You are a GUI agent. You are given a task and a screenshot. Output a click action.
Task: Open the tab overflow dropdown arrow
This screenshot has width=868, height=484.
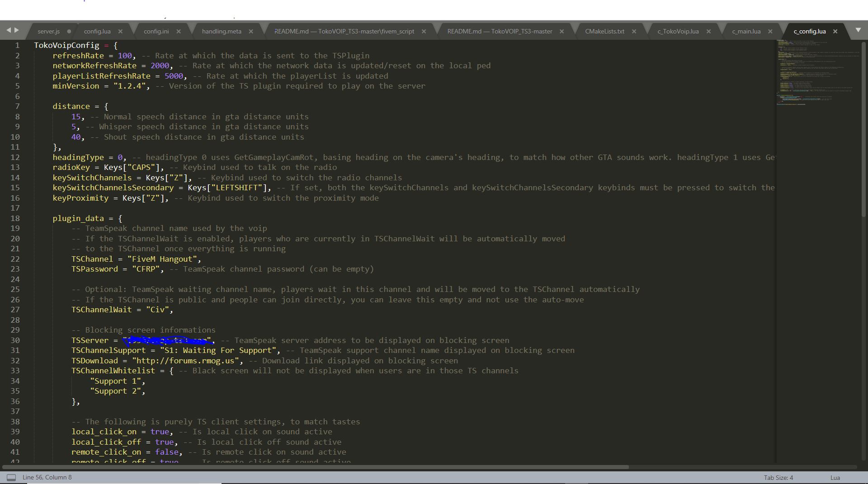click(x=858, y=30)
